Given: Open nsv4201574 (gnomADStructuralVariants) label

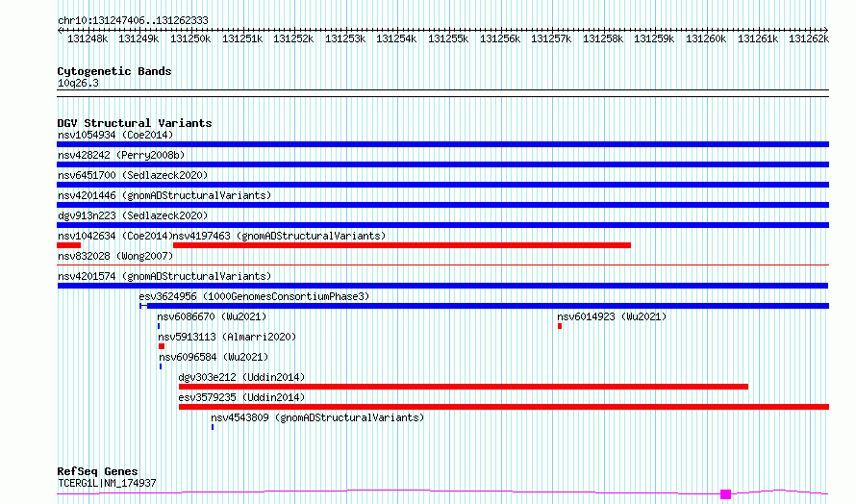Looking at the screenshot, I should [x=164, y=276].
